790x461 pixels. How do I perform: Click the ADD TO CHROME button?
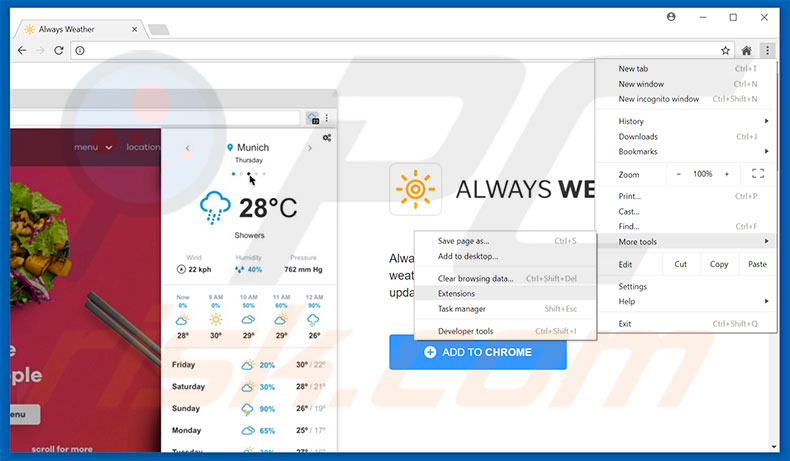(478, 352)
